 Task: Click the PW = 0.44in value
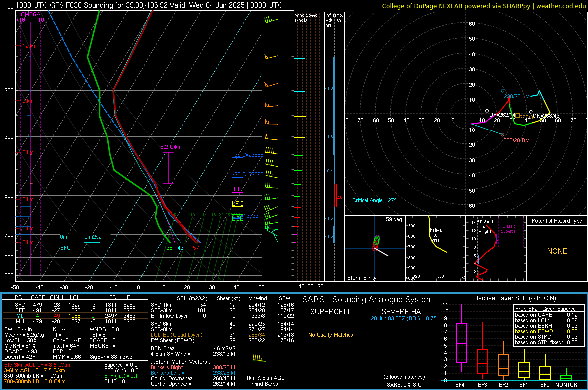(18, 329)
